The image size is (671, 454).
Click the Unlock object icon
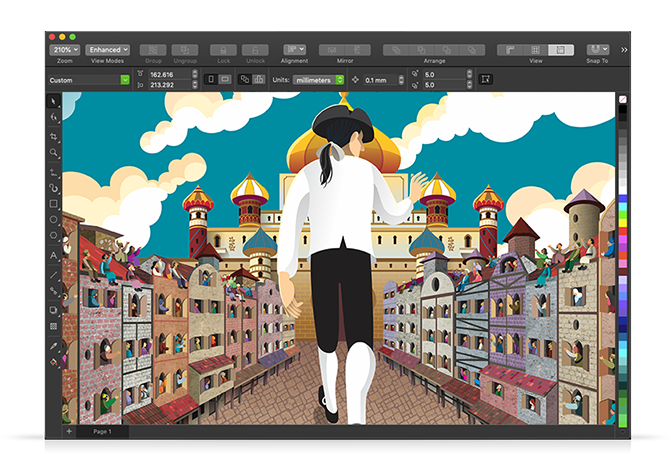tap(255, 50)
